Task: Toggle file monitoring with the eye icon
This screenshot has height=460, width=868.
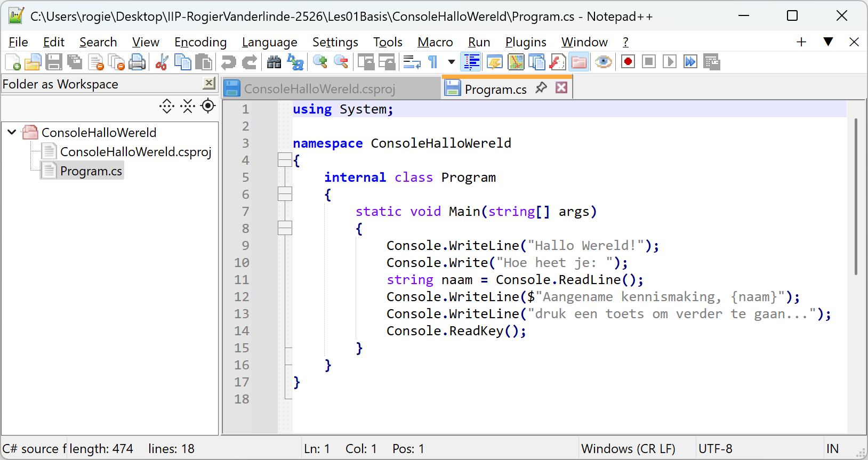Action: (603, 62)
